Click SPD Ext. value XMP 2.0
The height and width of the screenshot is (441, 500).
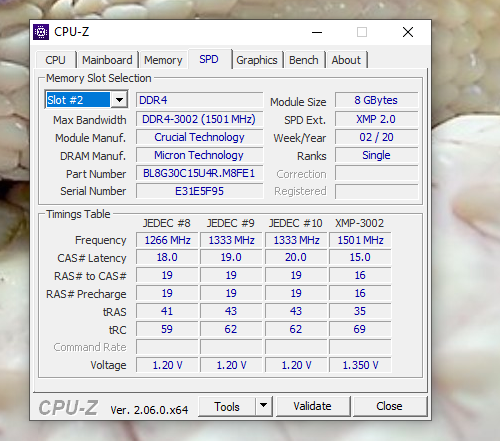376,119
